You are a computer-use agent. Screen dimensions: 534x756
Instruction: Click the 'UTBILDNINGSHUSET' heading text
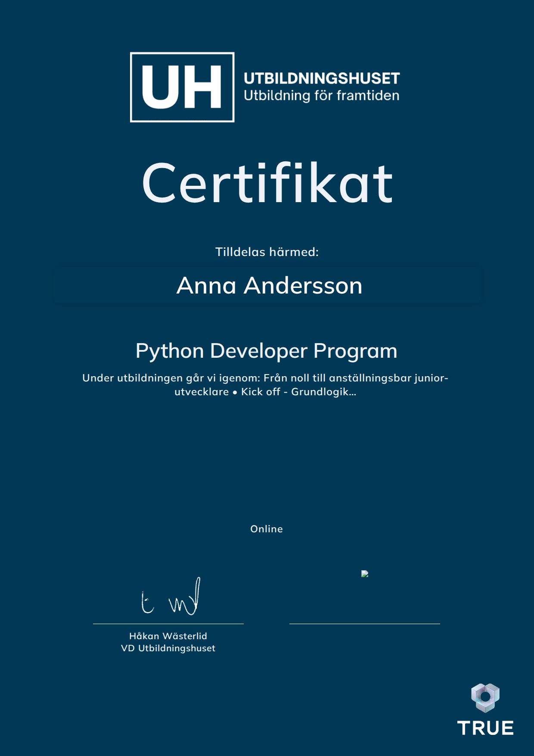click(x=322, y=78)
